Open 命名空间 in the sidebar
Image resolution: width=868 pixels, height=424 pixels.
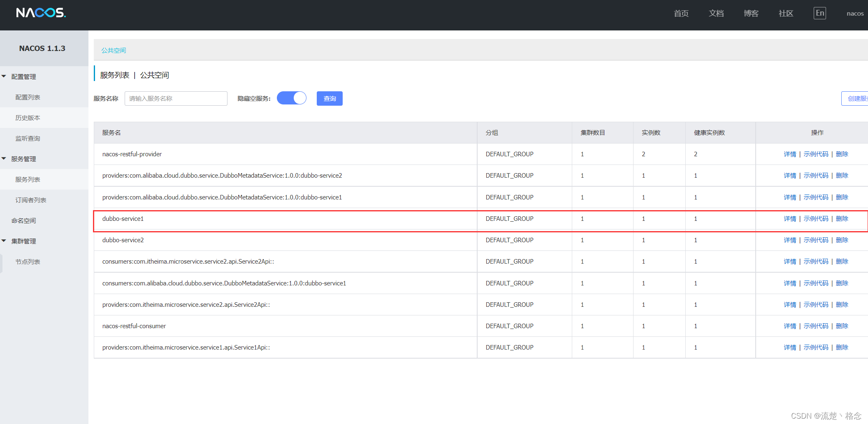[23, 221]
